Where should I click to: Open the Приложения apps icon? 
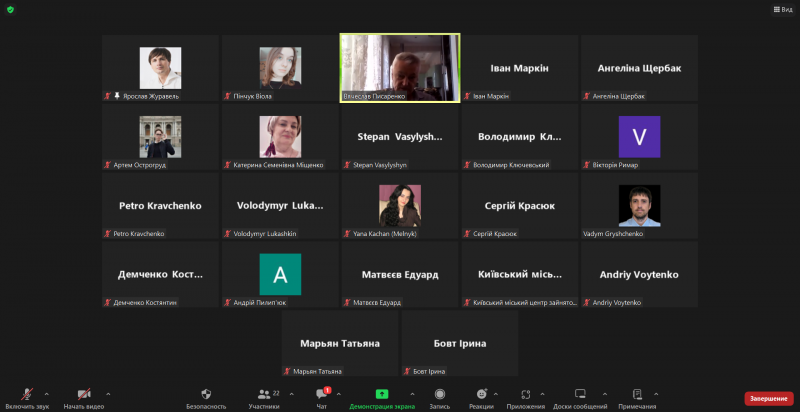(x=526, y=394)
